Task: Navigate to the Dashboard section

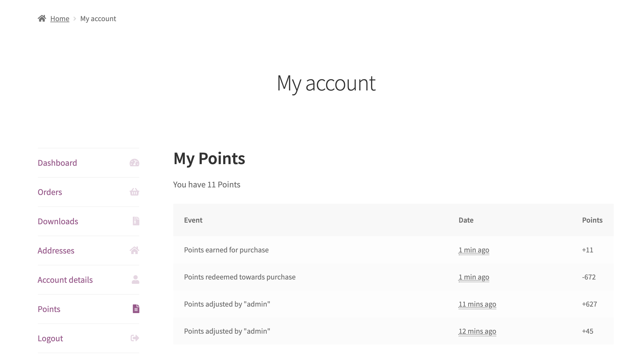Action: click(57, 163)
